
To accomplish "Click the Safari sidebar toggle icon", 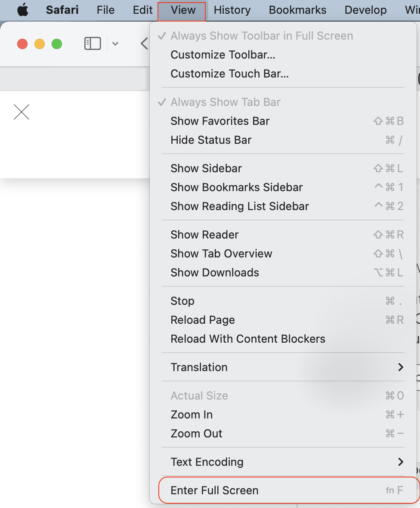I will [x=93, y=43].
